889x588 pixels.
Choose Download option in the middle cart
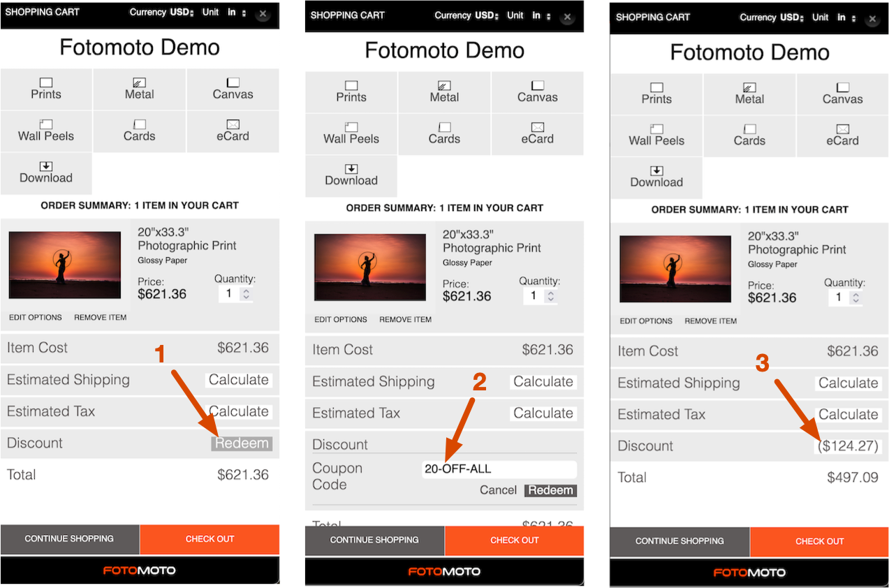pos(351,175)
